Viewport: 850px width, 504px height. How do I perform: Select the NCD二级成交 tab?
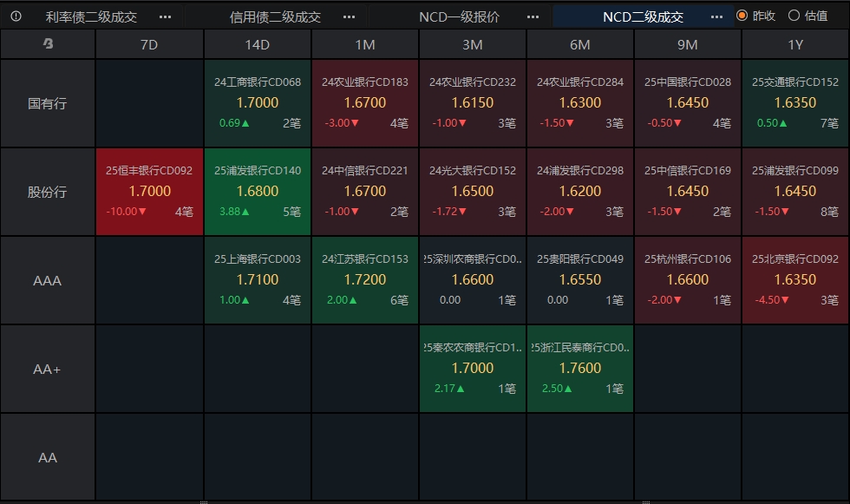tap(643, 16)
